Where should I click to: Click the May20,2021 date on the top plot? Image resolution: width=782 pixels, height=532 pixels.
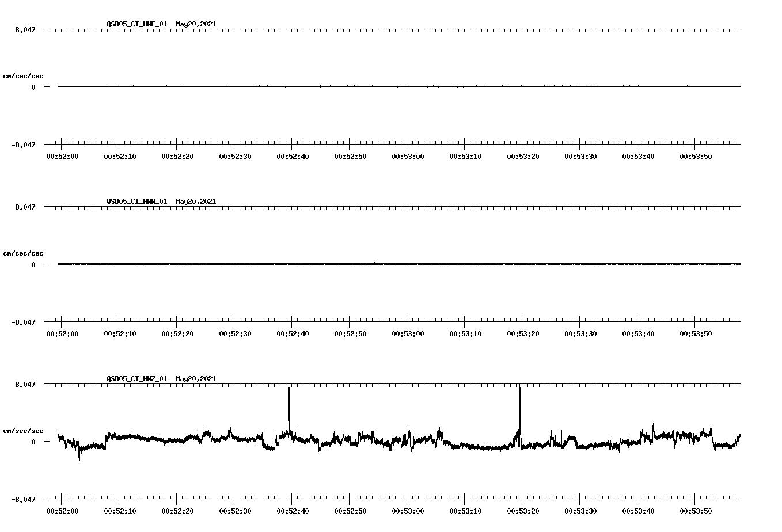coord(196,24)
